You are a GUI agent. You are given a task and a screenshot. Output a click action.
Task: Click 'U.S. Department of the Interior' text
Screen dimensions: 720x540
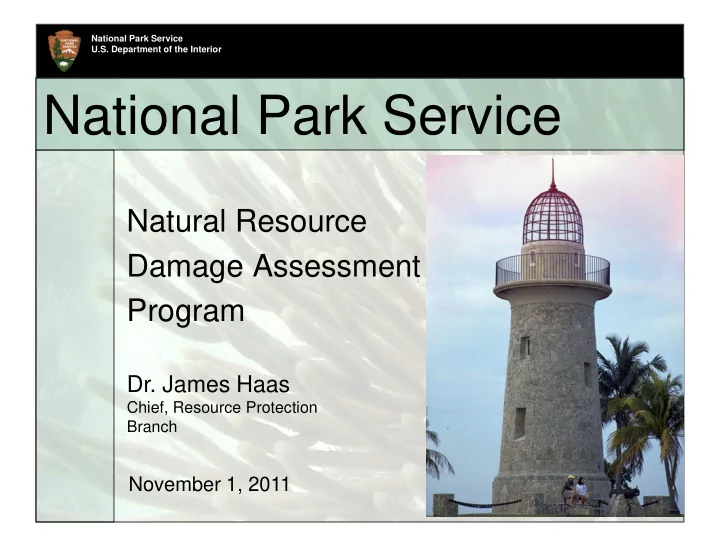(156, 49)
